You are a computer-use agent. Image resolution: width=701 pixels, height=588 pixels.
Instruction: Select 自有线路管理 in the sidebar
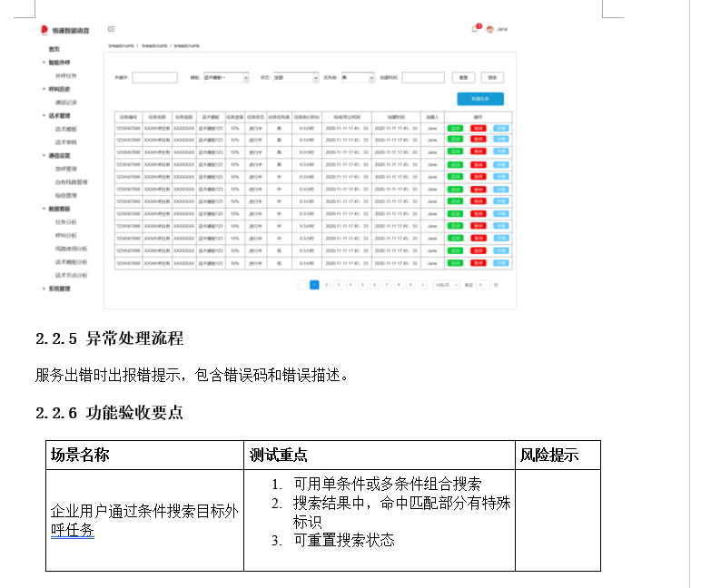[x=71, y=182]
